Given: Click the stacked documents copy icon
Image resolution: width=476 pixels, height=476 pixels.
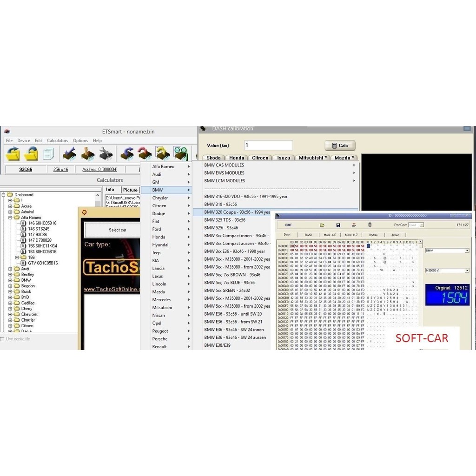Looking at the screenshot, I should coord(48,153).
